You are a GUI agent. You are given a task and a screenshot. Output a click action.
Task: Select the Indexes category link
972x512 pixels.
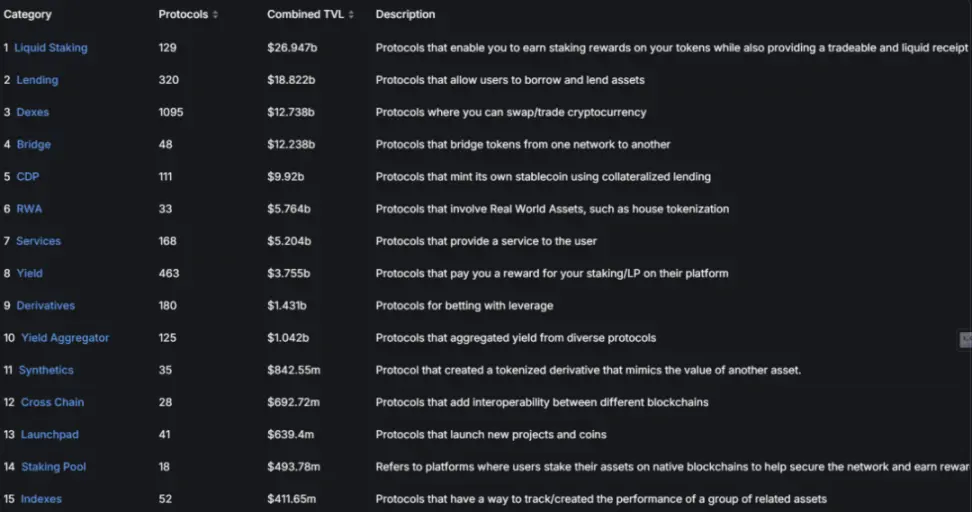[41, 499]
